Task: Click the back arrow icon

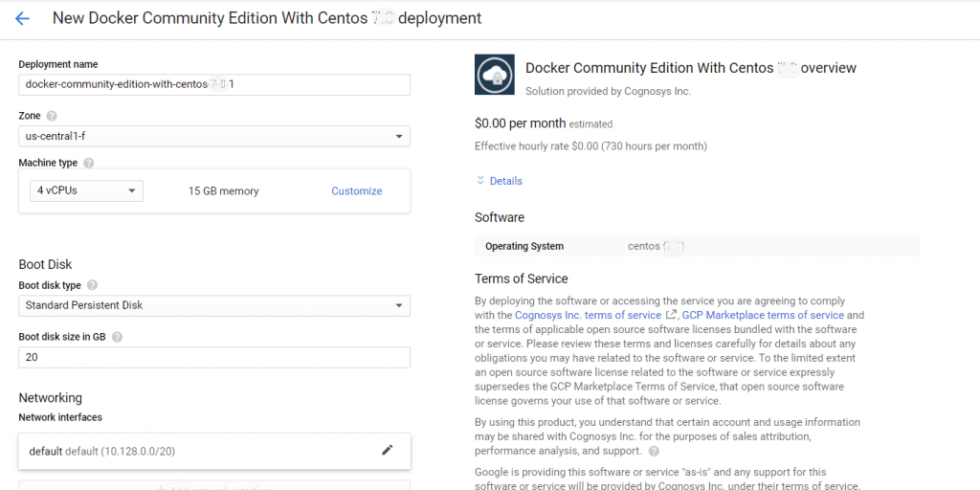Action: click(x=22, y=18)
